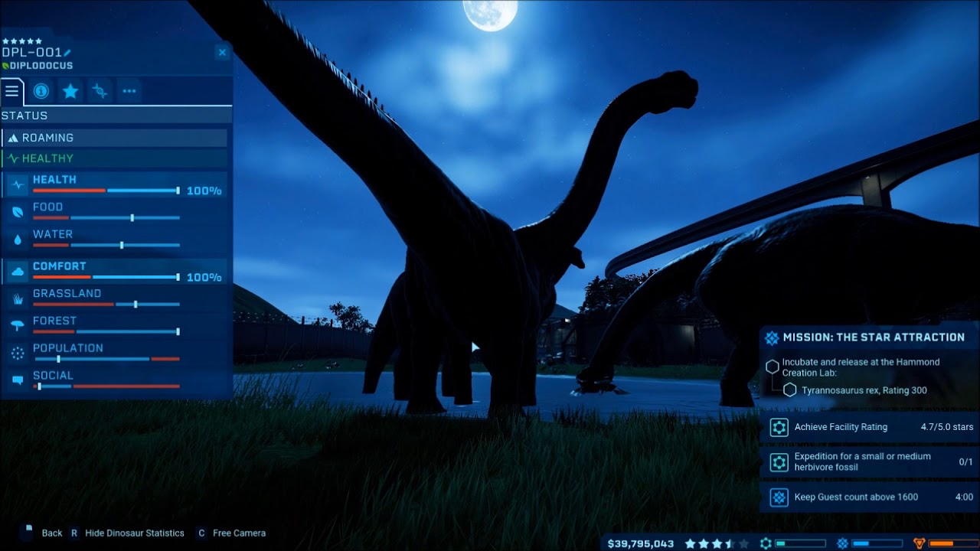Click the five-star dinosaur rating
The height and width of the screenshot is (551, 980).
pyautogui.click(x=22, y=41)
